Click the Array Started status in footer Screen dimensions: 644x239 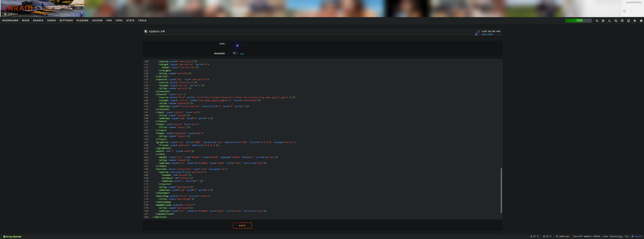pyautogui.click(x=12, y=236)
